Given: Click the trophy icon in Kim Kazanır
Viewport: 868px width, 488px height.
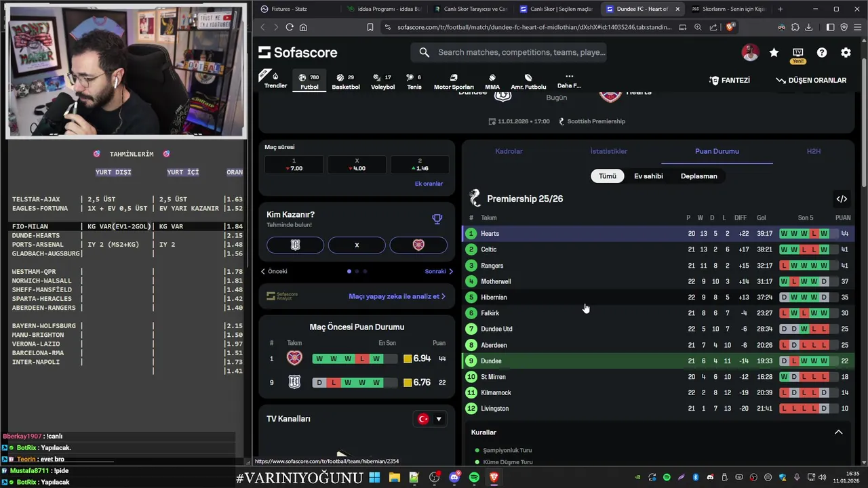Looking at the screenshot, I should coord(437,219).
